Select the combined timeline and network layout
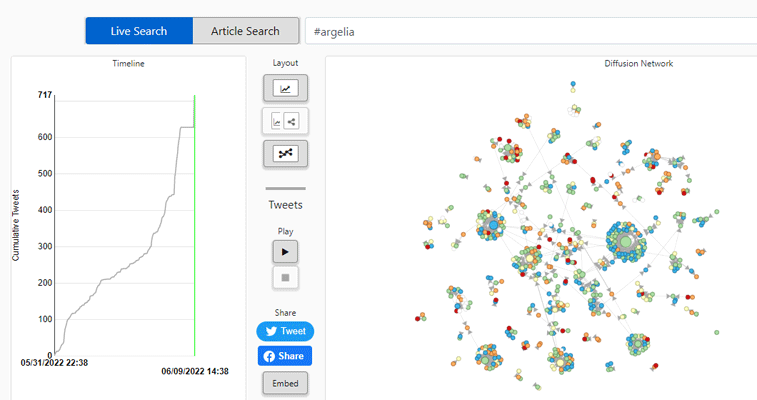Viewport: 757px width, 400px height. pyautogui.click(x=285, y=121)
